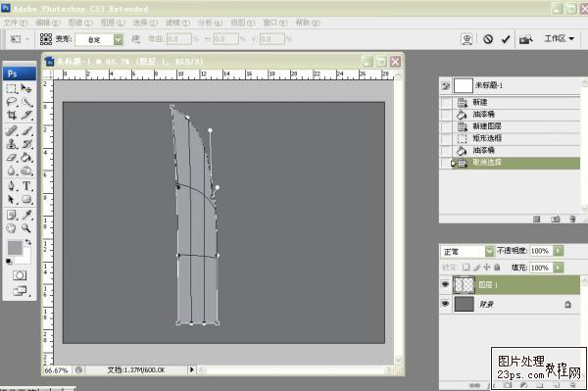This screenshot has height=391, width=588.
Task: Select the Eraser tool
Action: (12, 158)
